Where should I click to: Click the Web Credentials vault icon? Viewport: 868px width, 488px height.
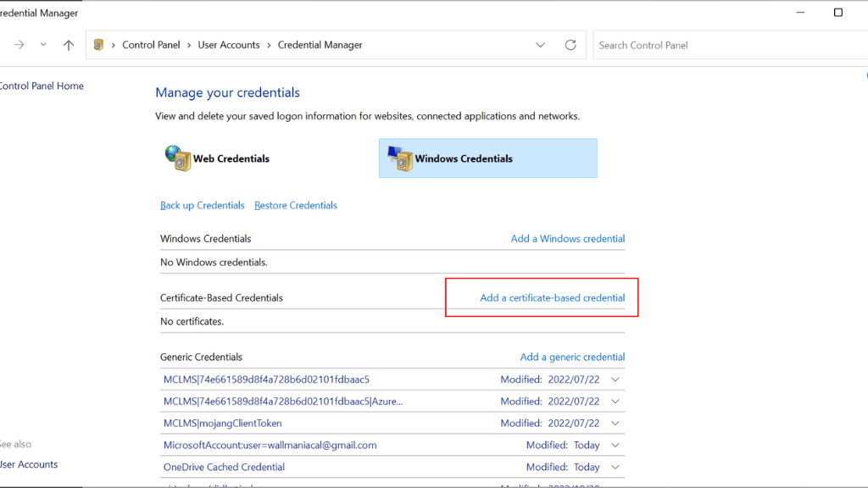pos(177,158)
